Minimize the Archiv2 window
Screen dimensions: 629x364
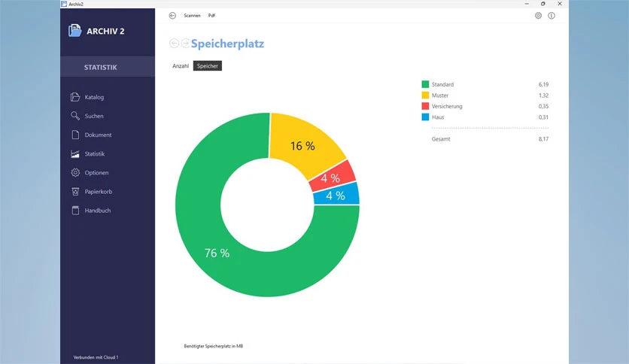[527, 4]
